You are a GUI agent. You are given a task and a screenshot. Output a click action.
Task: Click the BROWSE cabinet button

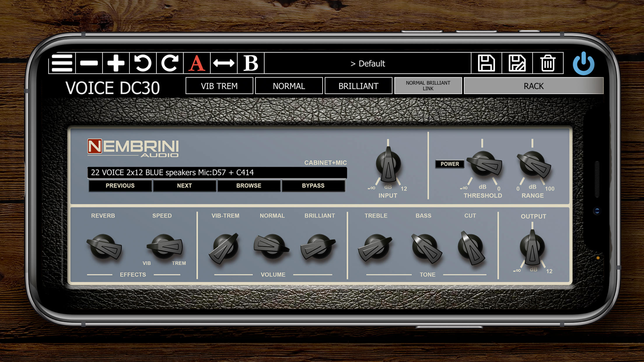point(249,186)
